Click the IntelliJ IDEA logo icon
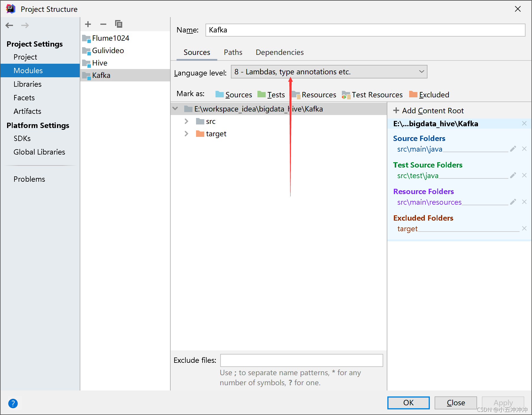The width and height of the screenshot is (532, 415). pyautogui.click(x=11, y=9)
